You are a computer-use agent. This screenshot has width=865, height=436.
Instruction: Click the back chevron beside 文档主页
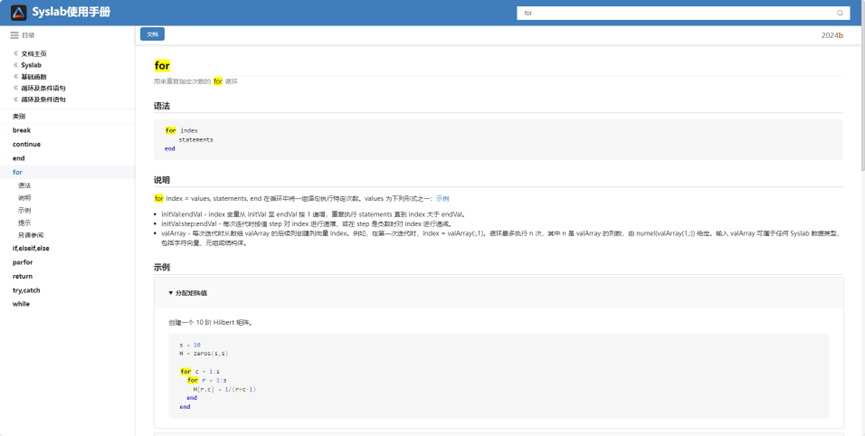[15, 54]
